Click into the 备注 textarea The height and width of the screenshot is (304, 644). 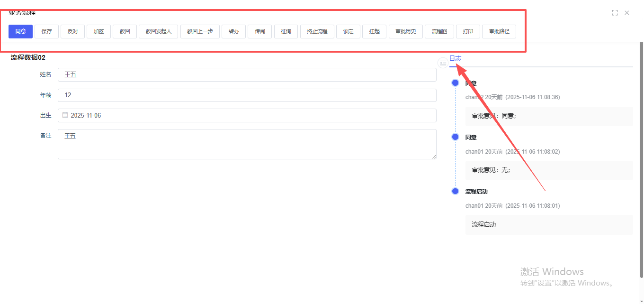click(247, 144)
